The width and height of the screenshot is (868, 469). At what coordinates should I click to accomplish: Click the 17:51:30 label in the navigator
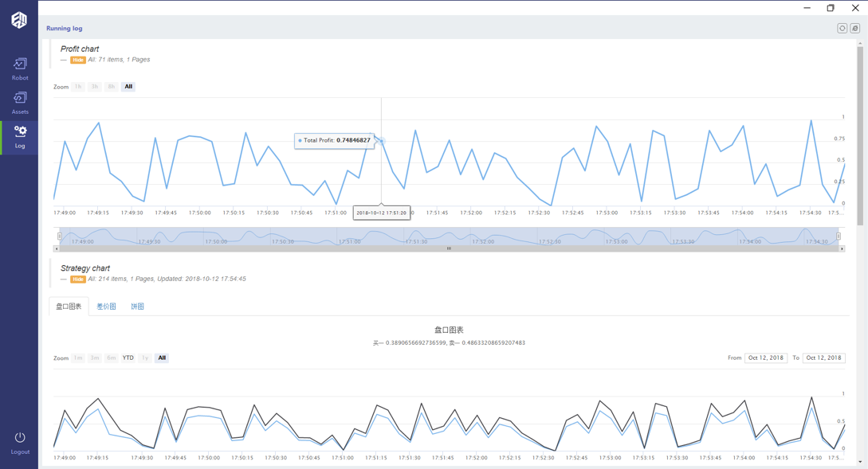click(x=416, y=242)
